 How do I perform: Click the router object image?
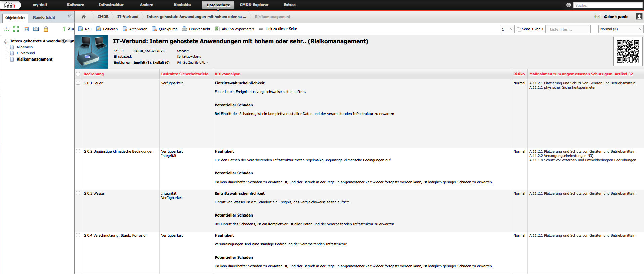[91, 52]
